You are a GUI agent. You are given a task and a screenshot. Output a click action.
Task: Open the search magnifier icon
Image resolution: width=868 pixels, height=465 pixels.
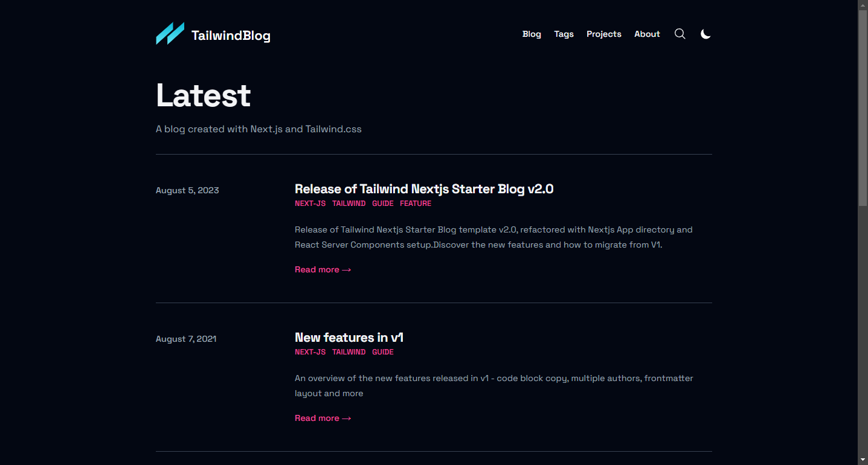(x=680, y=34)
